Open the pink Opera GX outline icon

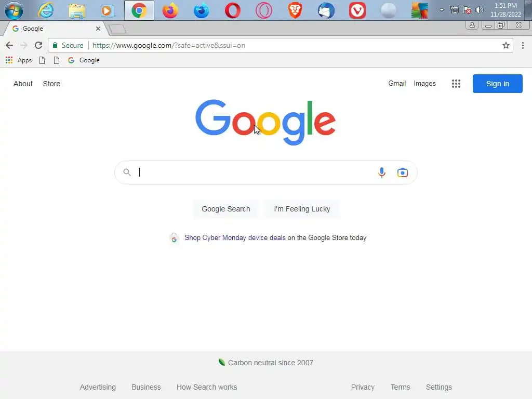tap(264, 10)
